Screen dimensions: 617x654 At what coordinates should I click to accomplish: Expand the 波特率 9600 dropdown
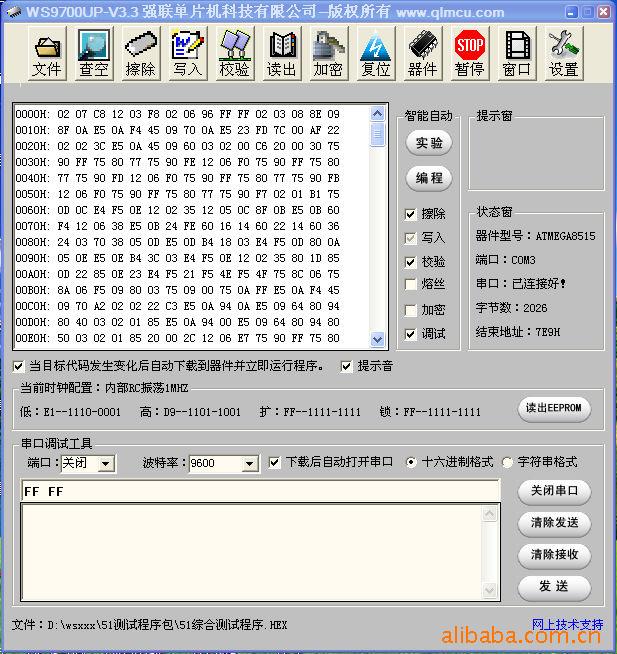click(249, 463)
